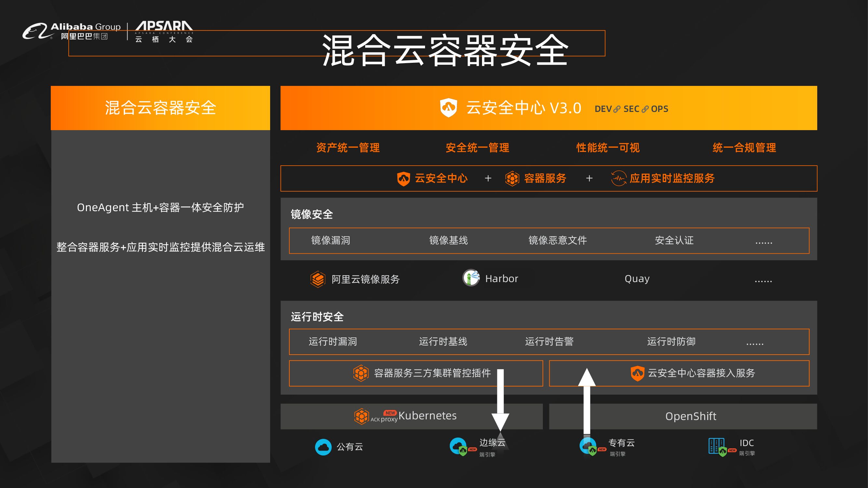The width and height of the screenshot is (868, 488).
Task: Click the Harbor lighthouse icon
Action: pyautogui.click(x=471, y=278)
